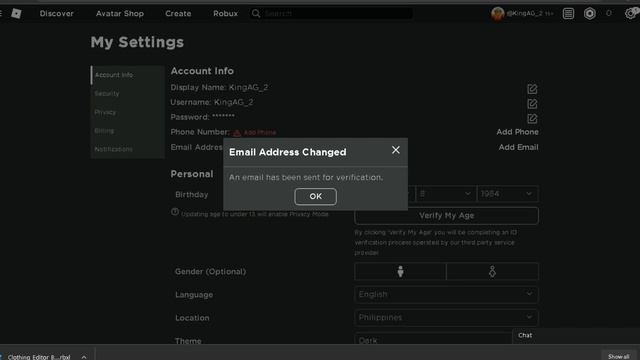This screenshot has width=640, height=360.
Task: Click the red Add Phone text link
Action: pyautogui.click(x=260, y=133)
